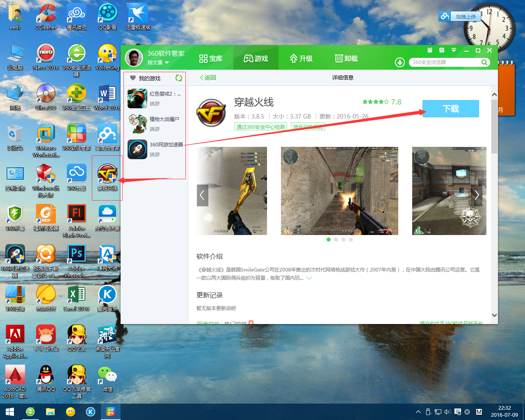Show hidden system tray icons
Screen dimensions: 525x420
[418, 412]
